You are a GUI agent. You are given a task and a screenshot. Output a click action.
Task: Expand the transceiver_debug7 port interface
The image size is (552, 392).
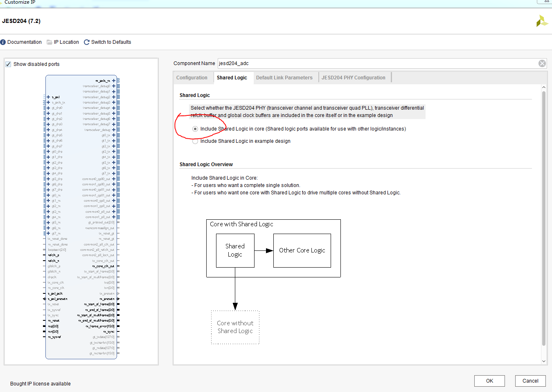click(114, 124)
